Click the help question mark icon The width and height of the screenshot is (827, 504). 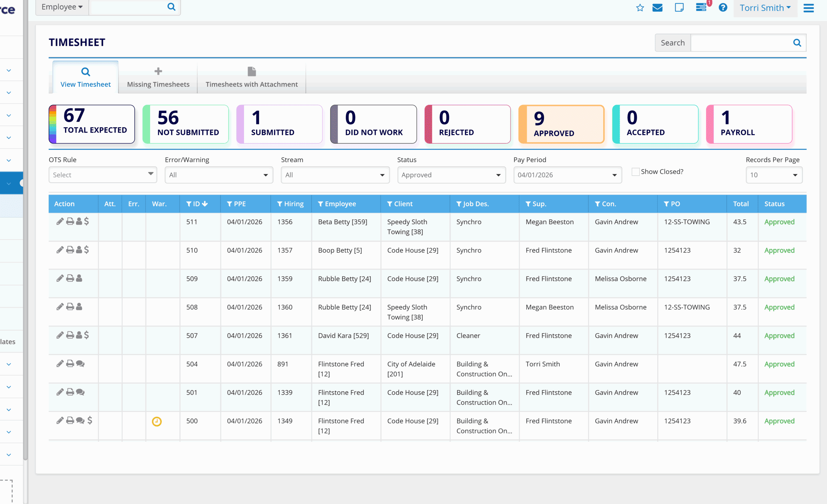coord(722,8)
